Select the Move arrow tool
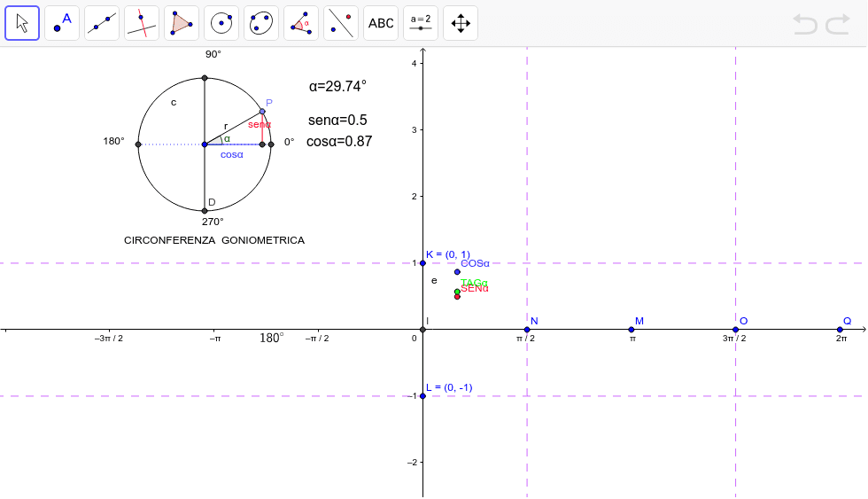The image size is (868, 499). click(x=22, y=23)
